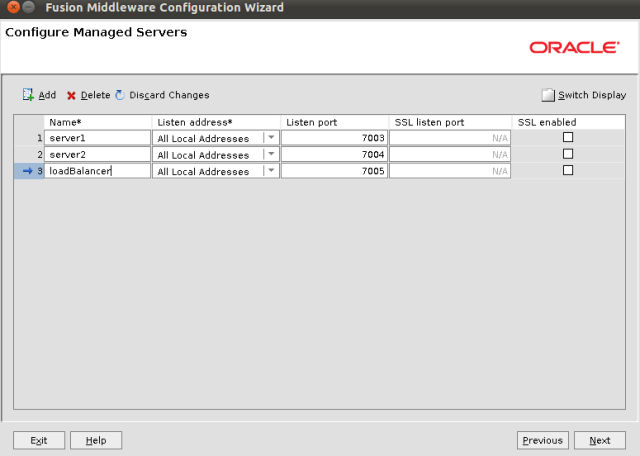Minimize the Configuration Wizard window
Viewport: 640px width, 456px height.
(x=29, y=7)
